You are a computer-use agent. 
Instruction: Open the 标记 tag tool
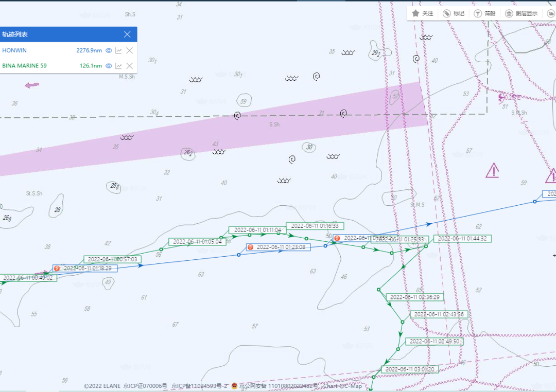(x=447, y=13)
